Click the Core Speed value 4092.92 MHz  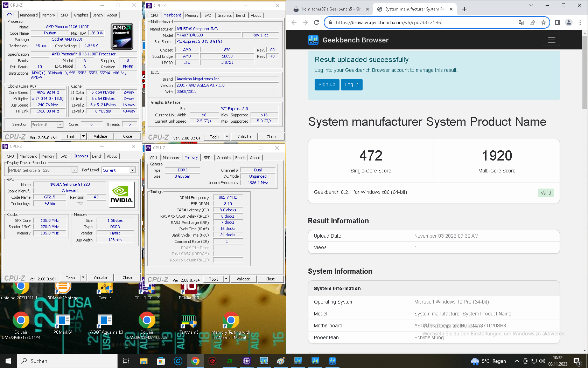point(48,93)
